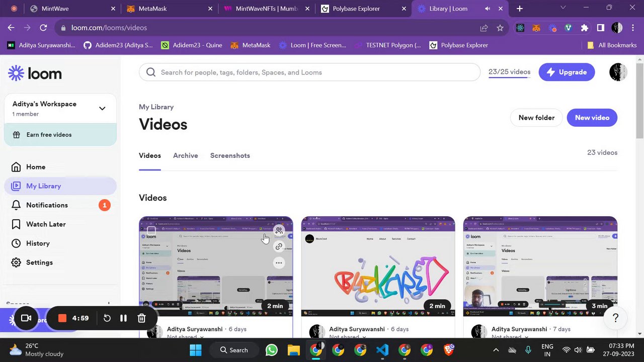Open the Chrome three-dot menu
This screenshot has width=644, height=362.
[x=633, y=28]
